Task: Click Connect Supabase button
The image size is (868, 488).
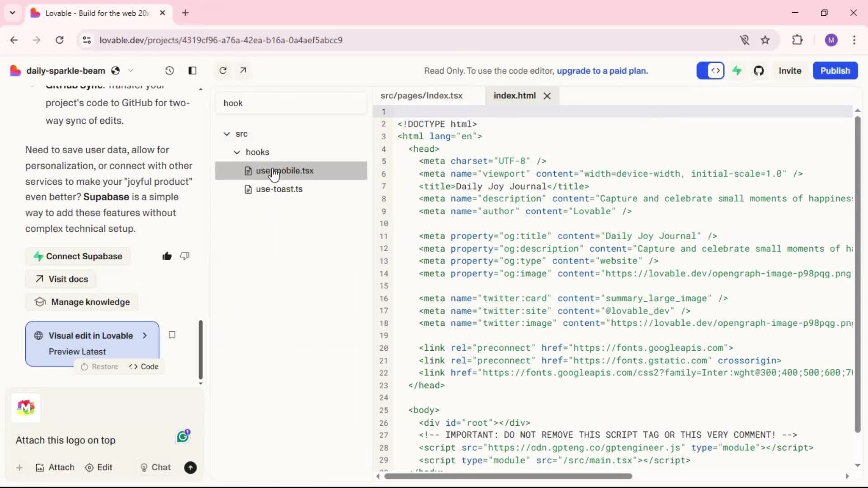Action: [78, 256]
